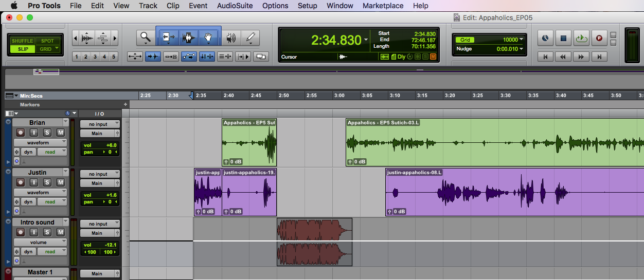This screenshot has width=644, height=280.
Task: Select the Zoomer magnifying glass tool
Action: [146, 38]
